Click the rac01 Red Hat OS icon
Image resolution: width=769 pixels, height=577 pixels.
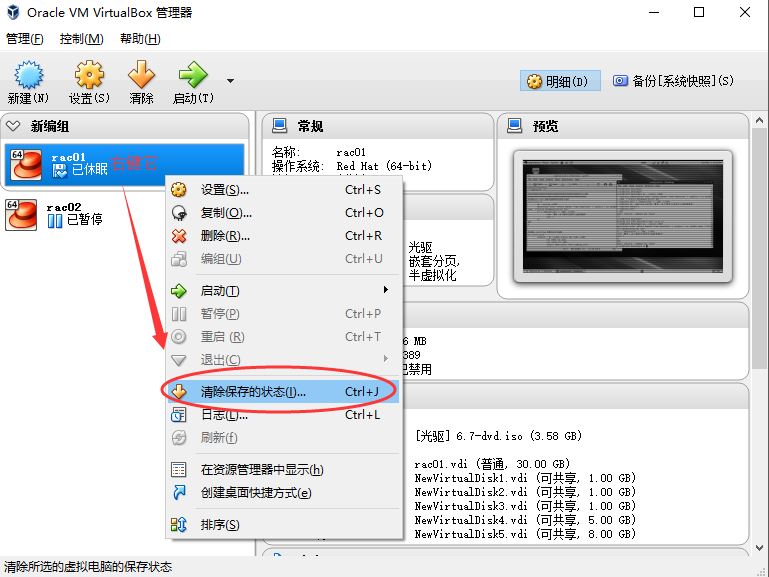(26, 164)
